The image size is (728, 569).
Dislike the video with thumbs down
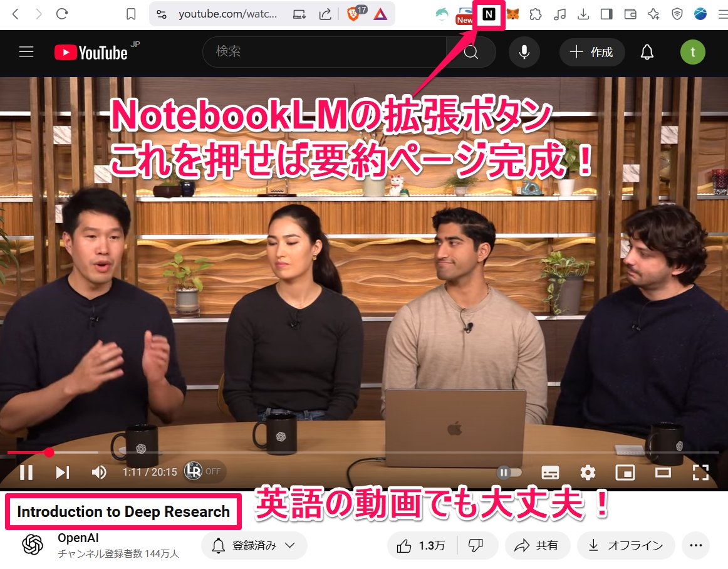[476, 545]
